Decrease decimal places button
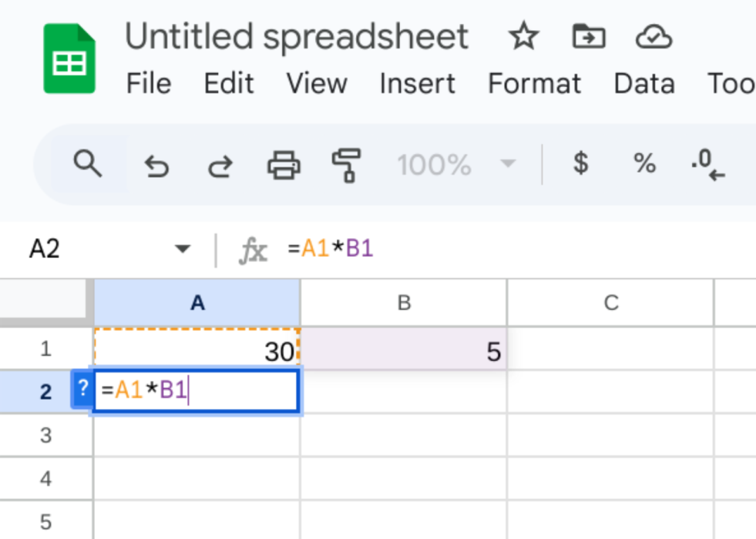The height and width of the screenshot is (539, 756). point(707,165)
